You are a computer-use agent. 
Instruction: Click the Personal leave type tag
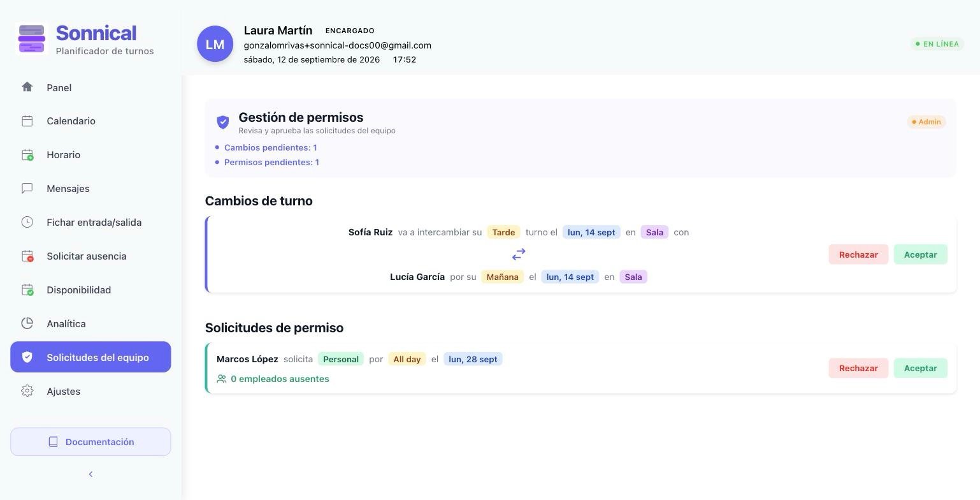tap(341, 359)
